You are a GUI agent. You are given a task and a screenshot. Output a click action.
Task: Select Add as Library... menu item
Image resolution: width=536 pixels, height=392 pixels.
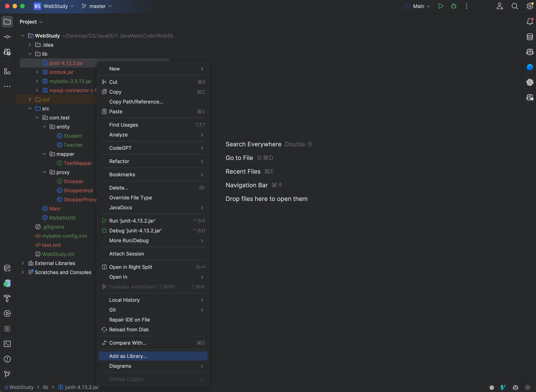128,356
